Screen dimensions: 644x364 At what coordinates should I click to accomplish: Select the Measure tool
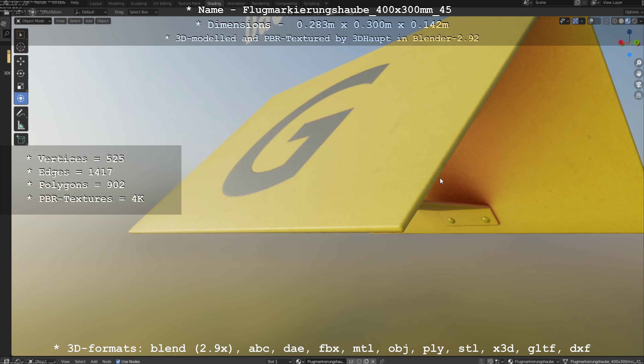pyautogui.click(x=21, y=125)
